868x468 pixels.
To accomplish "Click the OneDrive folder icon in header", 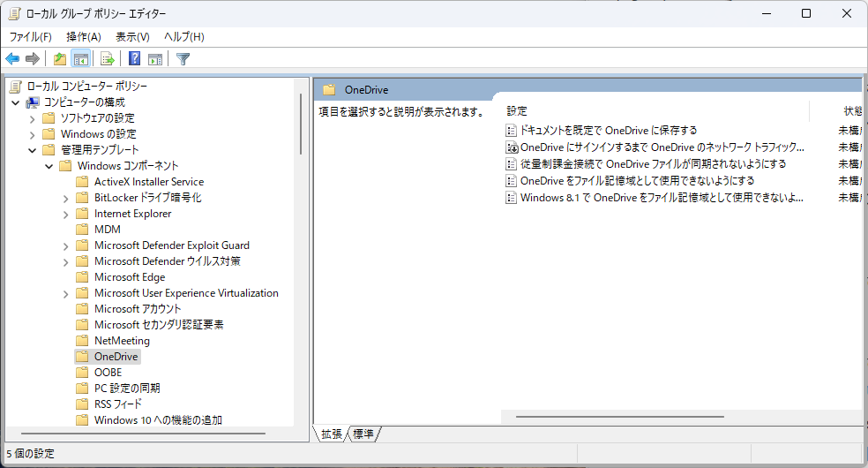I will [329, 90].
